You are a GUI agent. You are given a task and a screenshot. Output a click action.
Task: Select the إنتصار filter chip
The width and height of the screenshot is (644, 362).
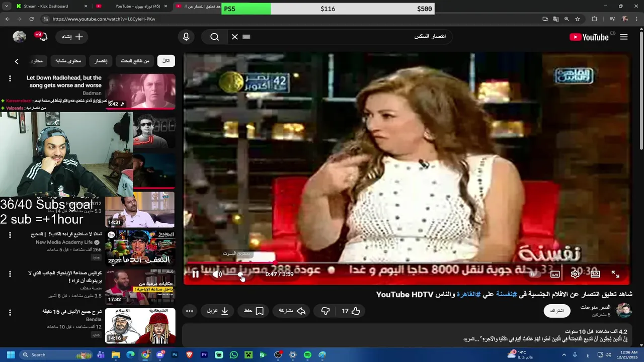pyautogui.click(x=101, y=61)
